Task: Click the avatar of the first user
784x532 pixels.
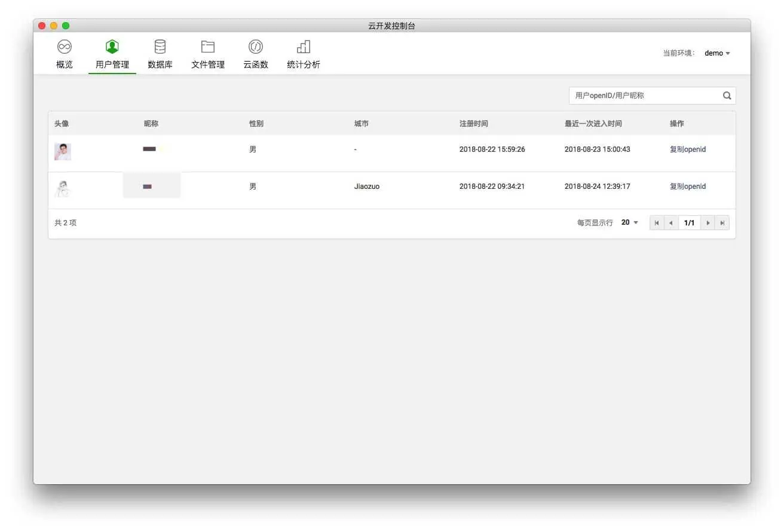Action: point(63,152)
